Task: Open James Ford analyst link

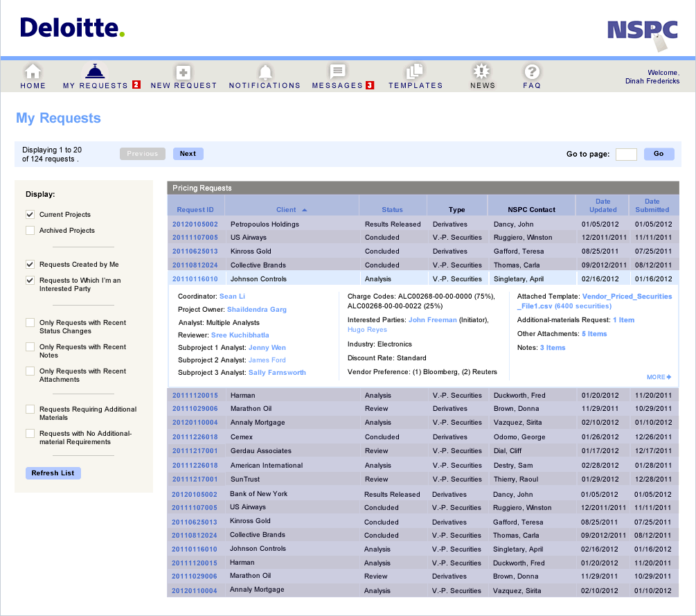Action: pos(267,360)
